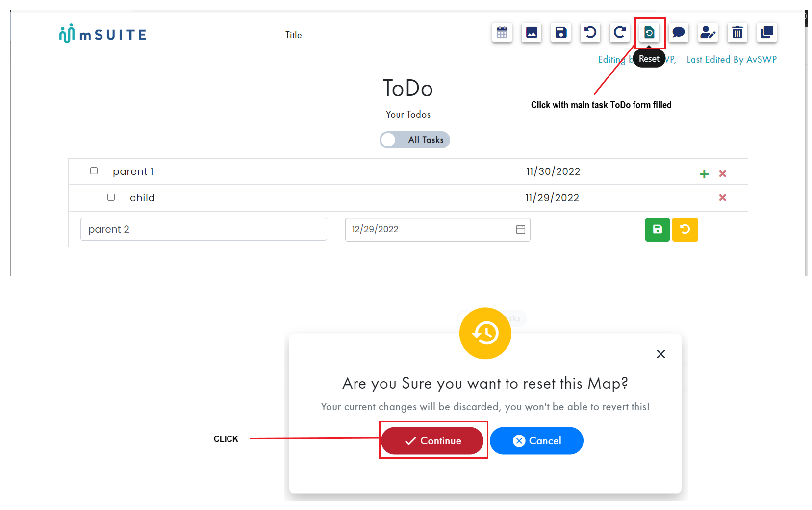Add a subtask under parent 1 with plus
This screenshot has width=812, height=510.
[x=704, y=173]
